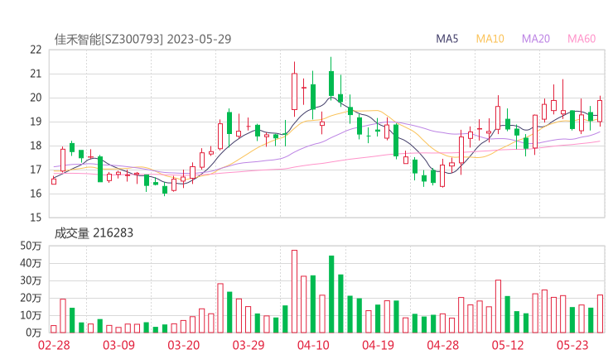This screenshot has width=613, height=364.
Task: Click the MA20 legend label
Action: coord(536,39)
